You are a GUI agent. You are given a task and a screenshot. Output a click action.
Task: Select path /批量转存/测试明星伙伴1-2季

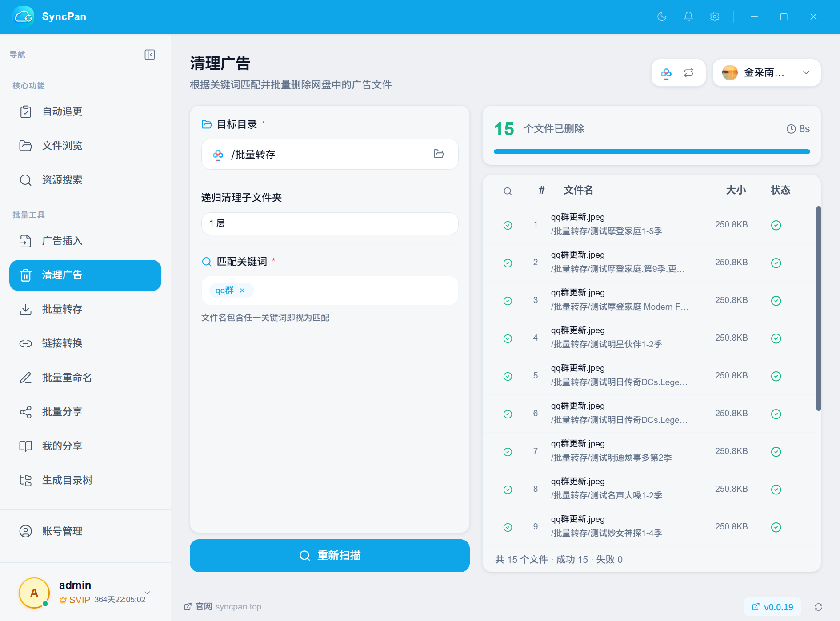607,344
